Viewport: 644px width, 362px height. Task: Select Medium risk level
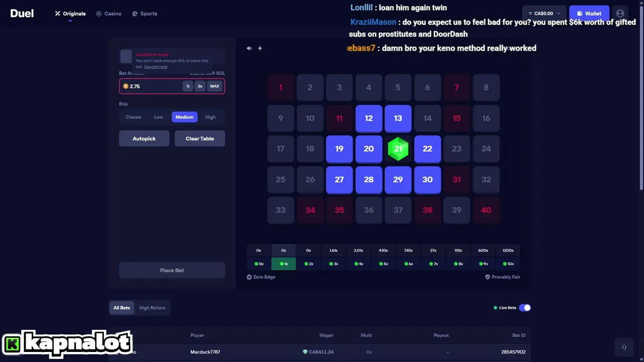pyautogui.click(x=184, y=117)
